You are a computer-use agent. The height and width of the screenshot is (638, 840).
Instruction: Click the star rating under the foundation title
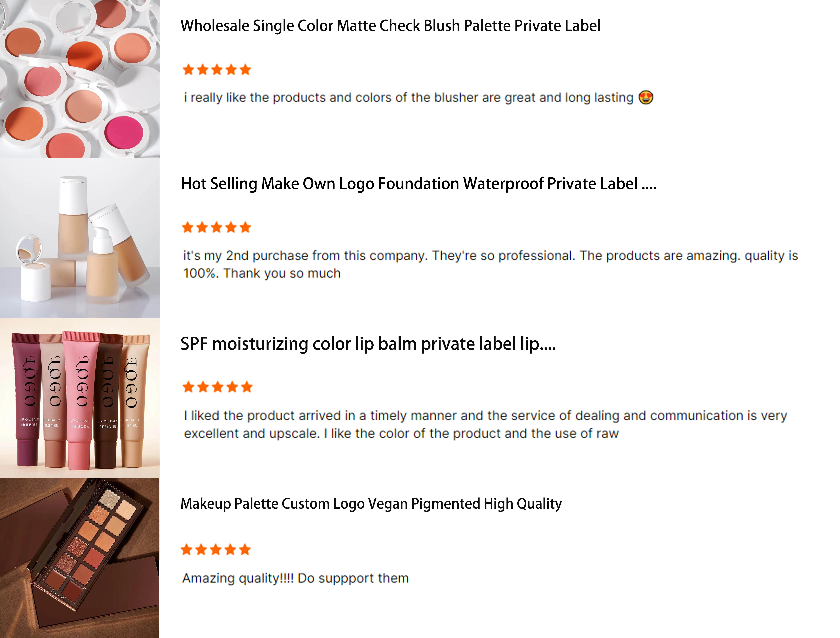tap(217, 228)
